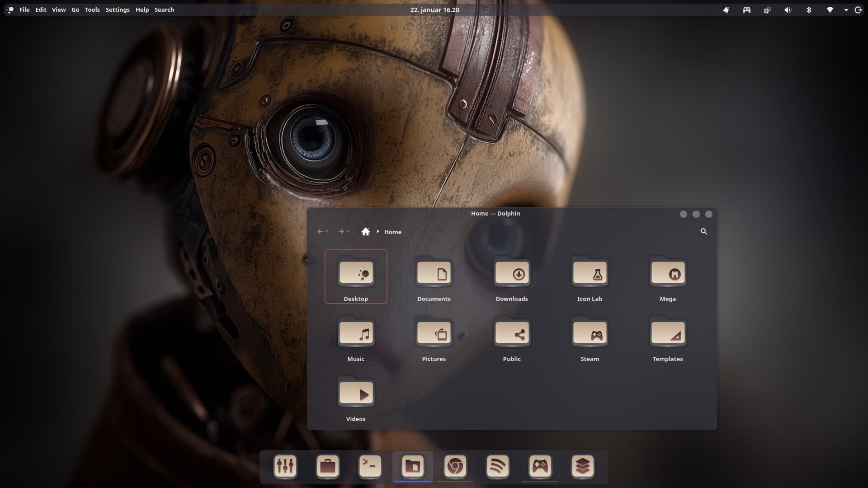
Task: Open the Settings menu
Action: click(x=118, y=9)
